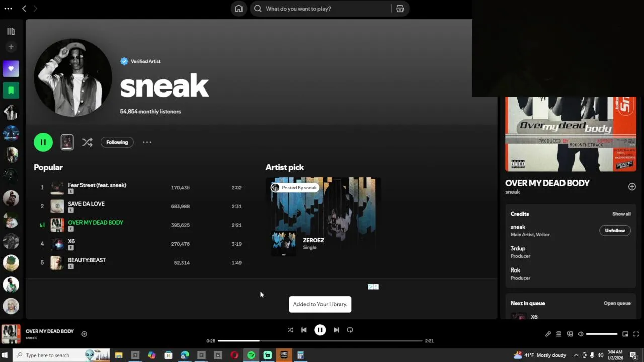Open the green bookmark Your Episodes tile
644x362 pixels.
point(11,90)
